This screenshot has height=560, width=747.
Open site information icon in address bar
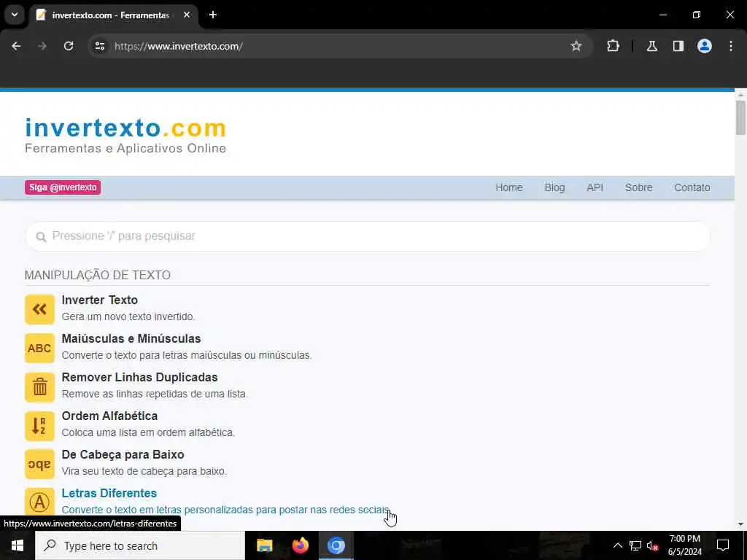[99, 46]
